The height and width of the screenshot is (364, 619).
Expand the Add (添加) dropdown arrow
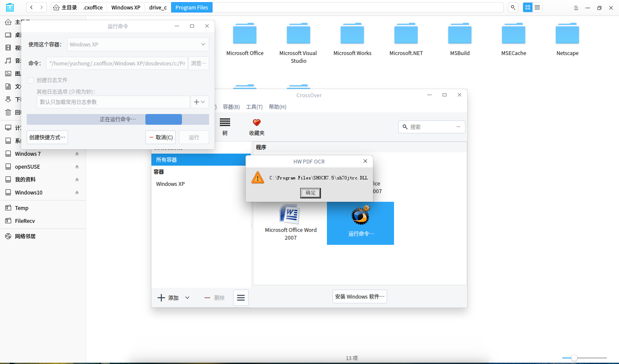pyautogui.click(x=187, y=298)
